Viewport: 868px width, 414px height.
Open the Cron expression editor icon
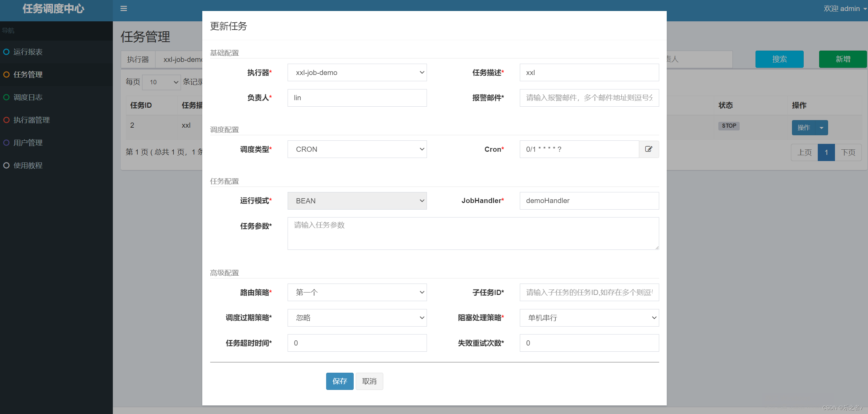click(649, 149)
